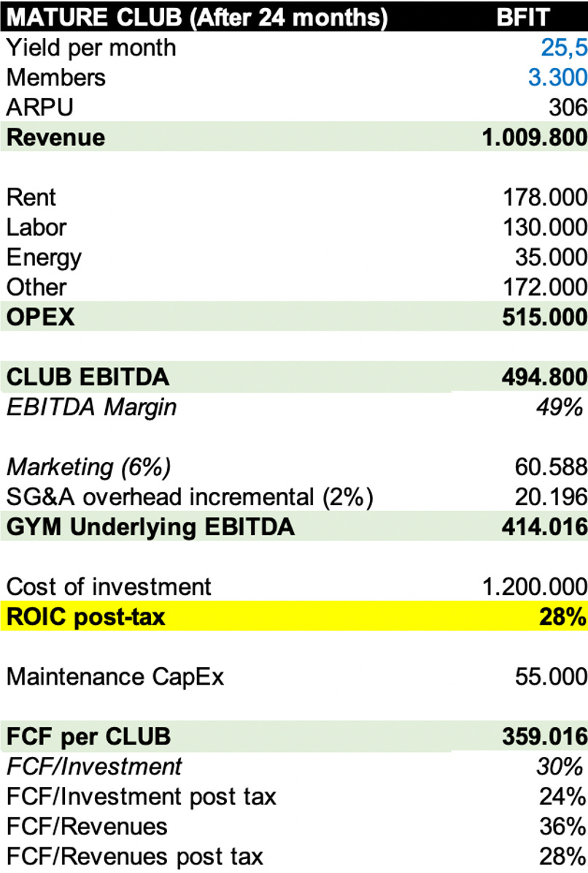Image resolution: width=588 pixels, height=873 pixels.
Task: Select the 'FCF per CLUB' label
Action: (88, 737)
